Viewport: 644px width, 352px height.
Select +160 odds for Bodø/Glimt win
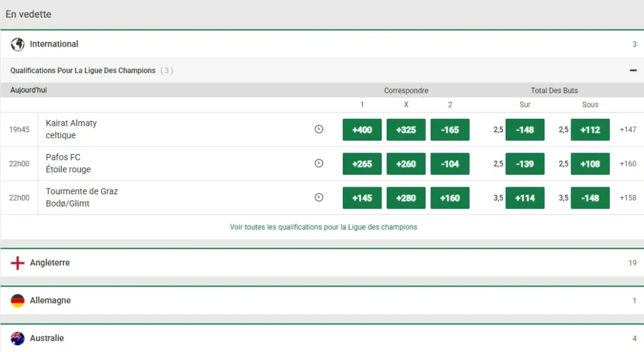coord(450,198)
